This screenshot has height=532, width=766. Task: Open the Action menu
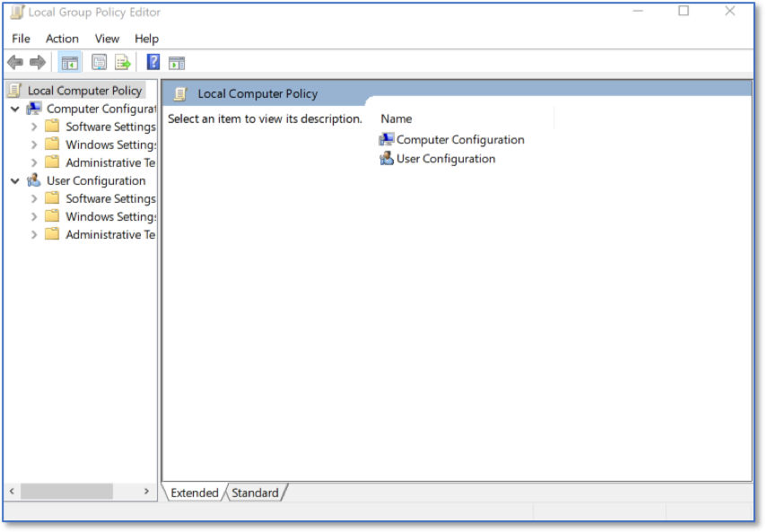pos(62,39)
